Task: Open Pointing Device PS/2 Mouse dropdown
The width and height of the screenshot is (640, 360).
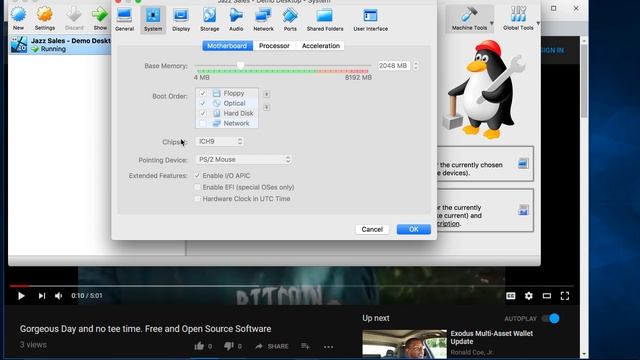Action: [x=243, y=159]
